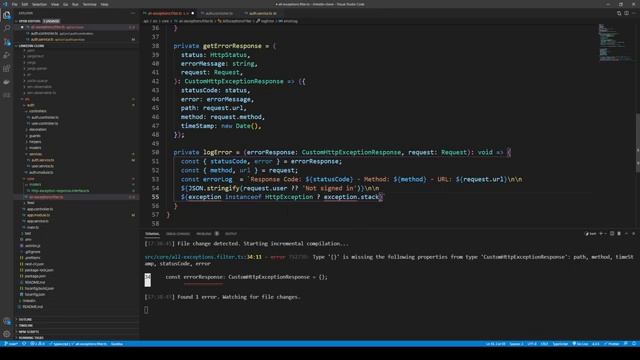Expand the helpers folder in explorer
Viewport: 640px width, 360px height.
[x=35, y=142]
